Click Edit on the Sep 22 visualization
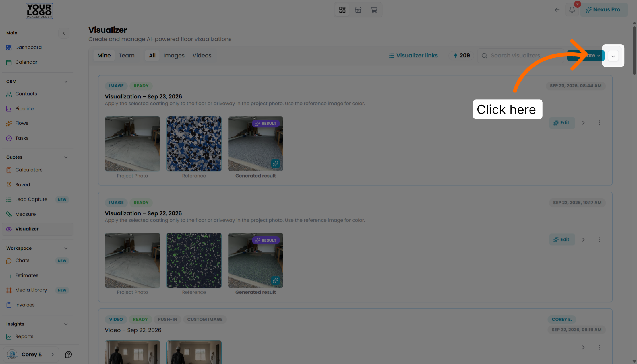Screen dimensions: 637x364 point(562,240)
